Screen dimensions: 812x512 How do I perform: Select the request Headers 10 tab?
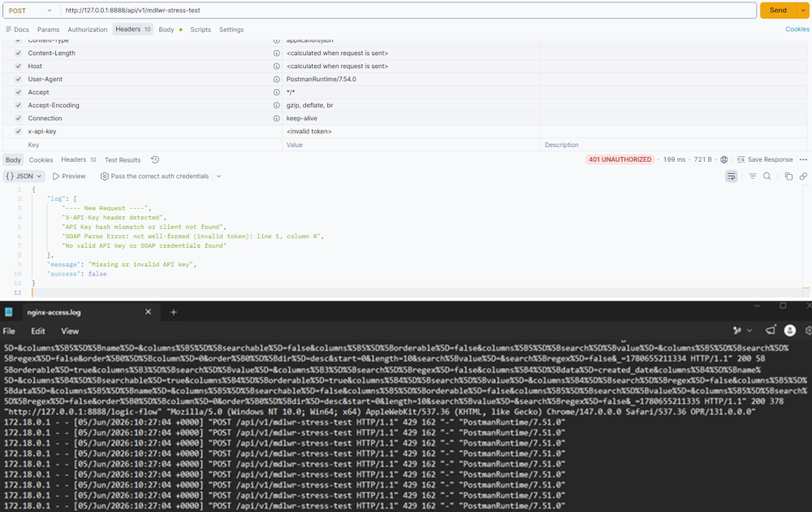(133, 29)
